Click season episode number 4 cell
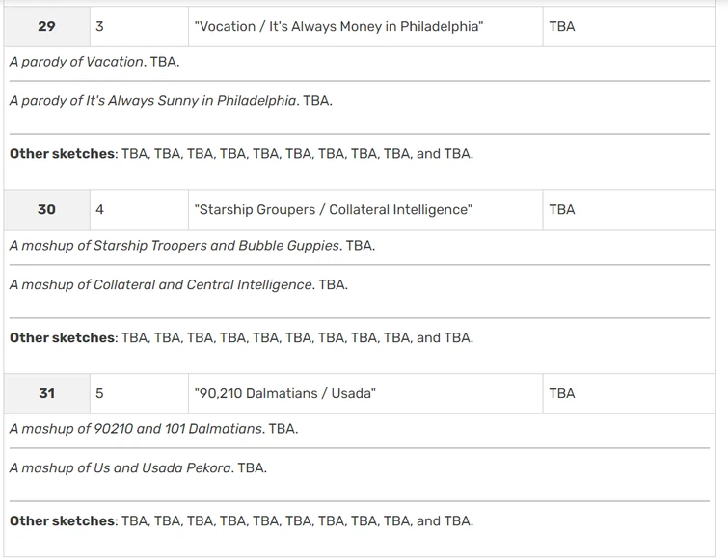The image size is (728, 560). (x=139, y=210)
